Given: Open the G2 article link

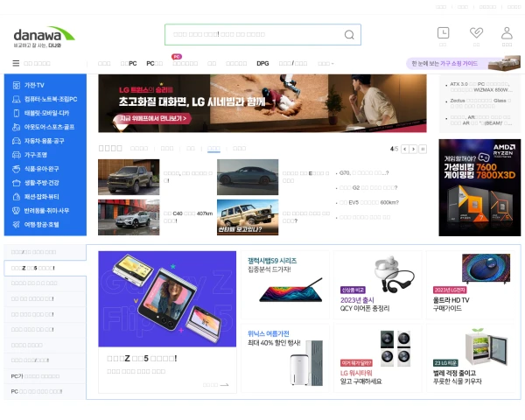Looking at the screenshot, I should (x=368, y=187).
